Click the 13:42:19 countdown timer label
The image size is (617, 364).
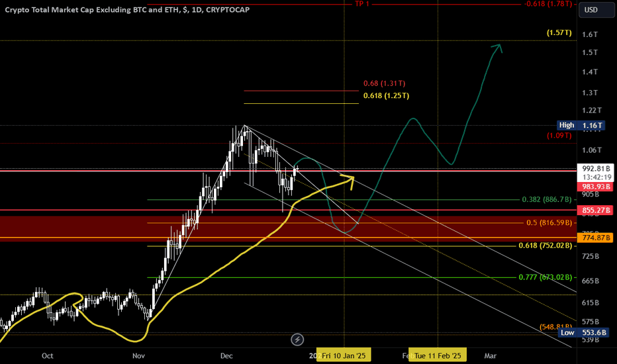coord(597,177)
